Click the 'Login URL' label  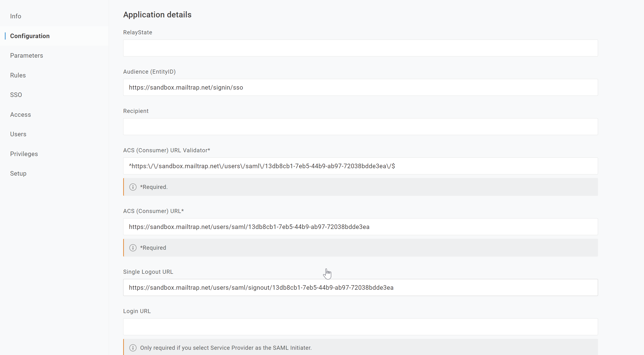[x=137, y=311]
